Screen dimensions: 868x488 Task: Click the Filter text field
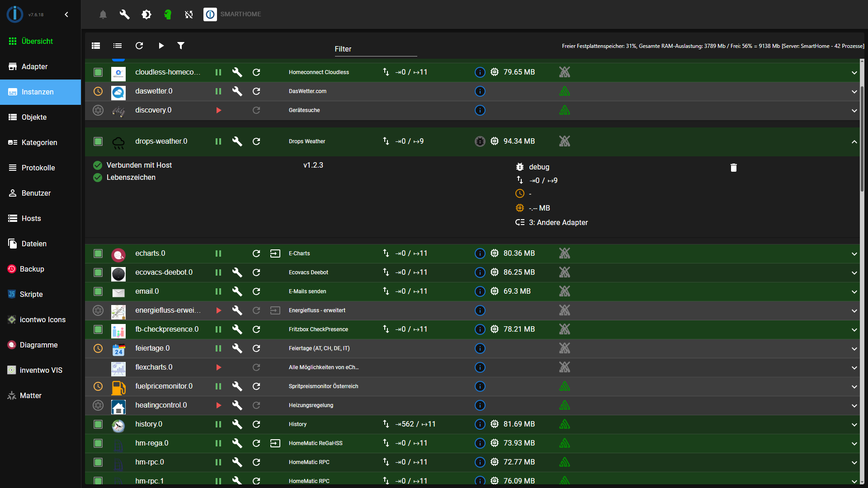(375, 49)
